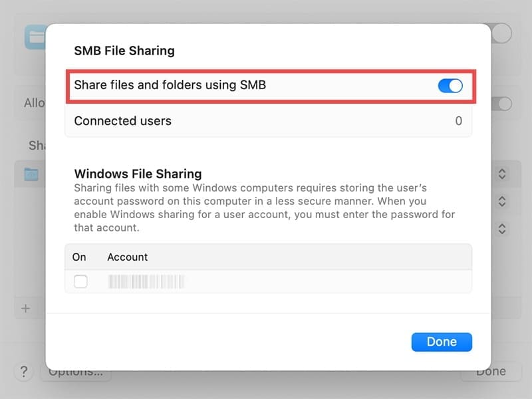Viewport: 532px width, 399px height.
Task: Click the On column header
Action: point(79,257)
